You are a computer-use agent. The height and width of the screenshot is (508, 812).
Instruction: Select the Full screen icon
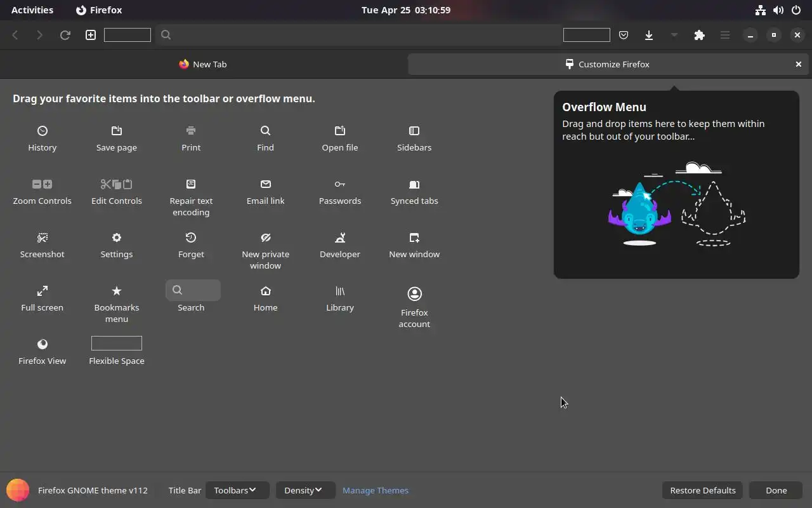(x=43, y=291)
